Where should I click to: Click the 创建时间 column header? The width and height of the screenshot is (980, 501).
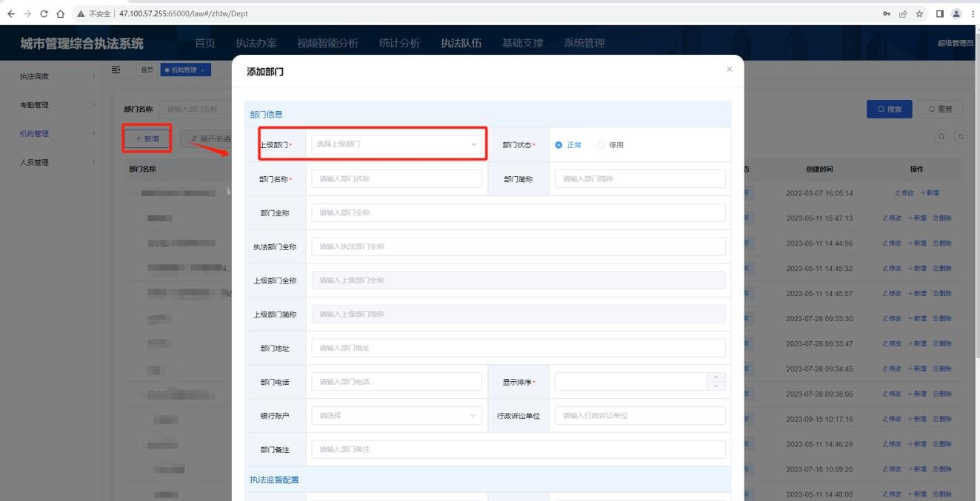(819, 169)
